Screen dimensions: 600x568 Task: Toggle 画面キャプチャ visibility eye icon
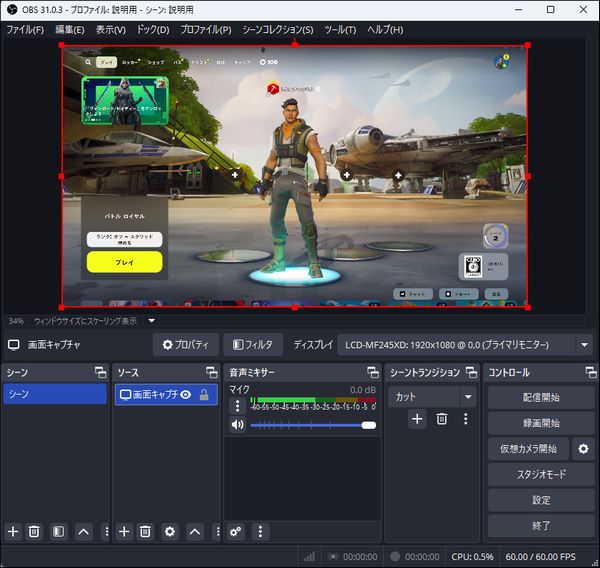click(x=186, y=395)
